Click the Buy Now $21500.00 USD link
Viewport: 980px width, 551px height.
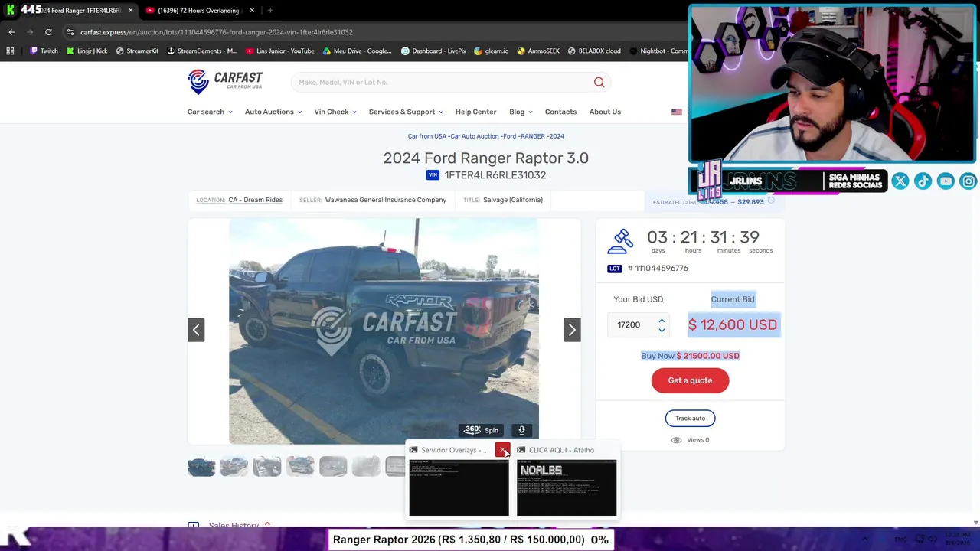(690, 356)
